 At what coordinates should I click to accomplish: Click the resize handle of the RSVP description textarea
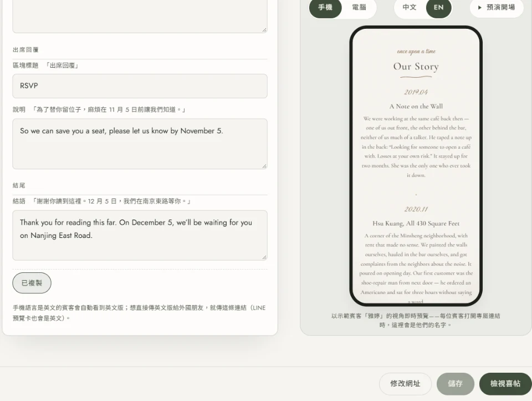coord(264,166)
